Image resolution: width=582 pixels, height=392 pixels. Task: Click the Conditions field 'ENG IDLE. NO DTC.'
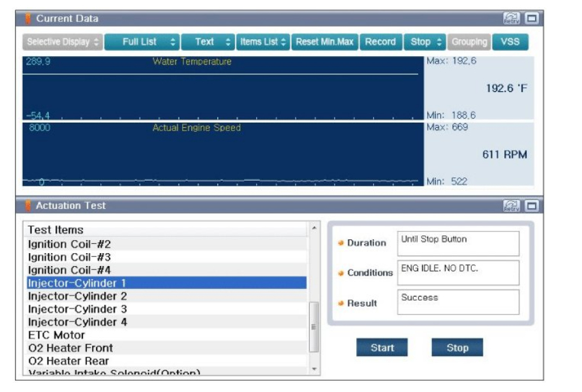click(458, 273)
